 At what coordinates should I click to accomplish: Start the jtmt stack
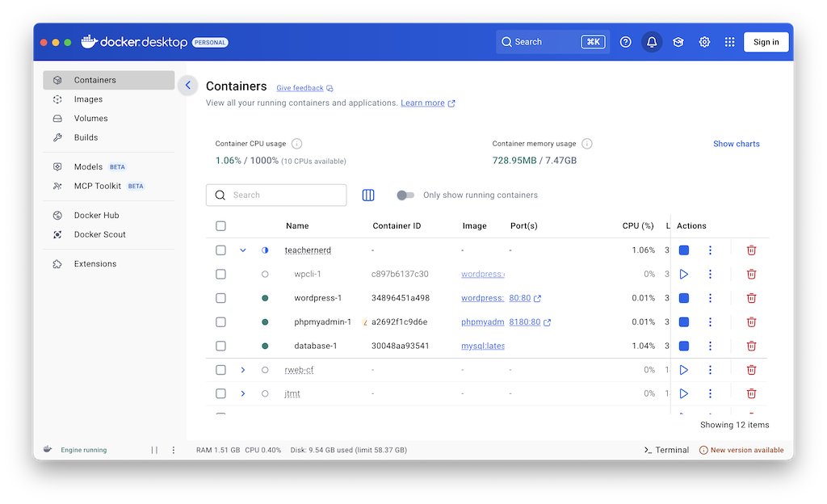tap(683, 394)
